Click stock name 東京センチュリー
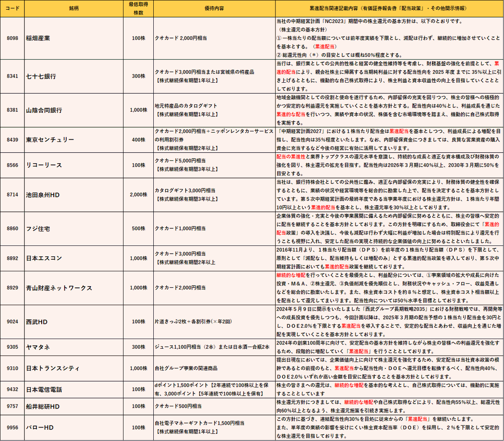504x441 pixels. click(x=50, y=140)
